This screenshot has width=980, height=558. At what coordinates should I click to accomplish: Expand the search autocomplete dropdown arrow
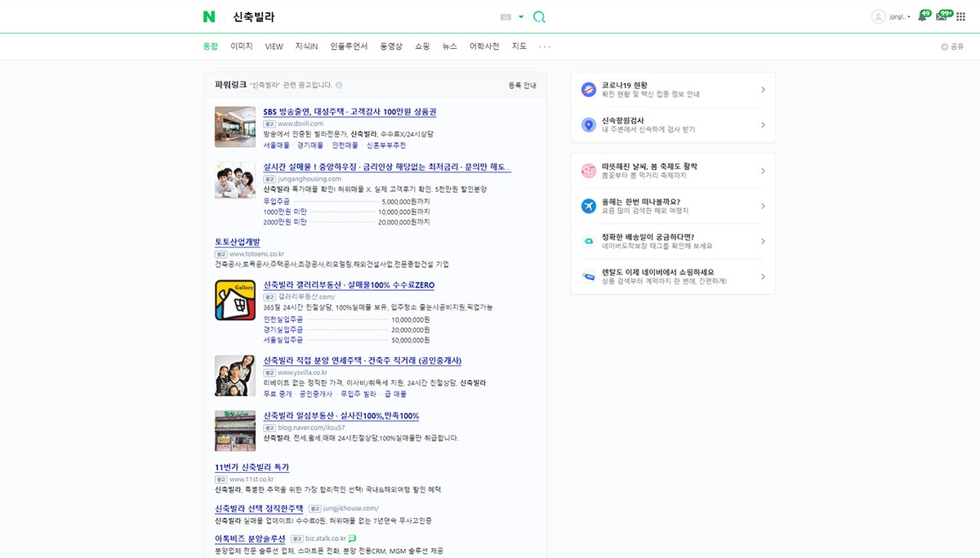coord(521,16)
